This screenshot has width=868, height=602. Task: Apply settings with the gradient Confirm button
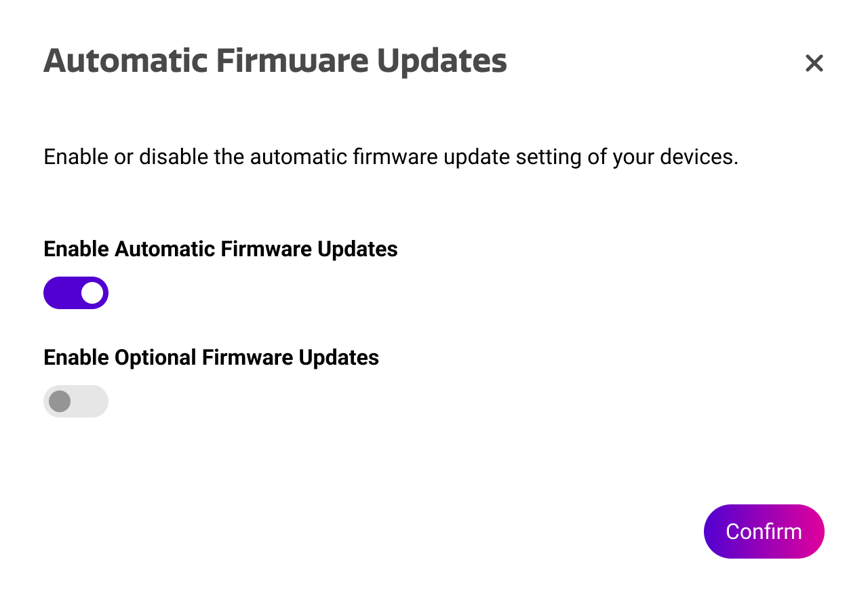(x=764, y=531)
